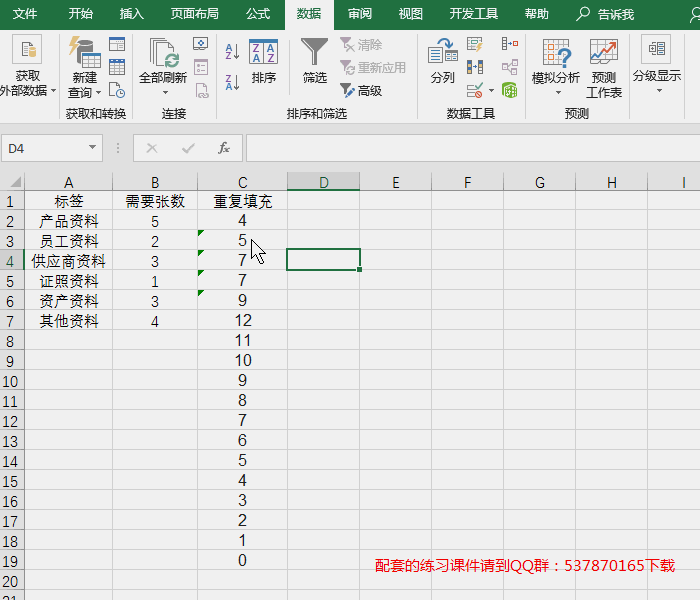Expand the 新建查询 dropdown
The width and height of the screenshot is (700, 600).
tap(98, 92)
